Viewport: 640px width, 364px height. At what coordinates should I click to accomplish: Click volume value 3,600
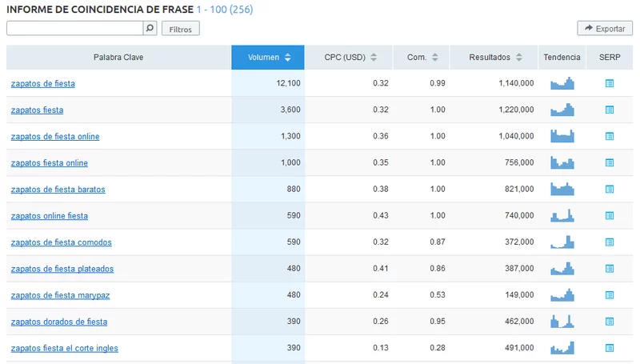pyautogui.click(x=290, y=110)
